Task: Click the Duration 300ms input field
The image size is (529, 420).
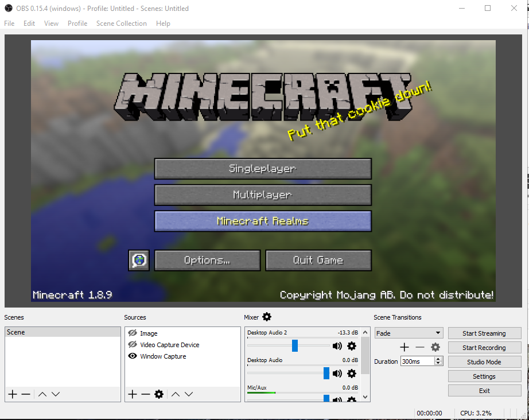Action: 418,361
